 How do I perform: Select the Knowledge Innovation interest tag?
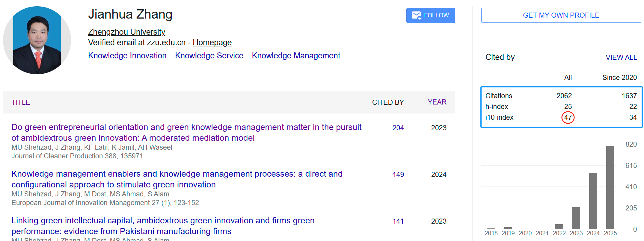click(x=127, y=56)
